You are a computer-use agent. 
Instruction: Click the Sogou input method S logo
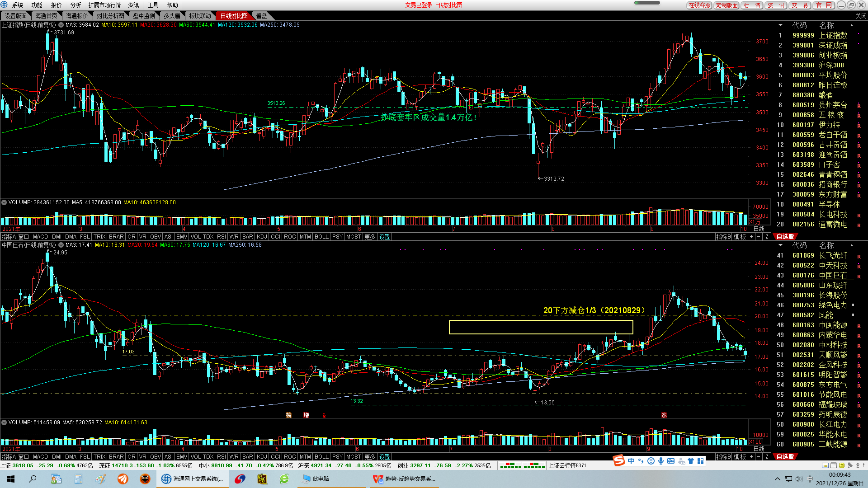[x=619, y=460]
